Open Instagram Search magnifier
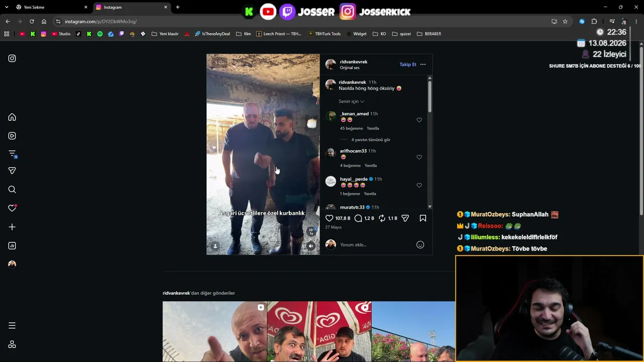 click(12, 190)
